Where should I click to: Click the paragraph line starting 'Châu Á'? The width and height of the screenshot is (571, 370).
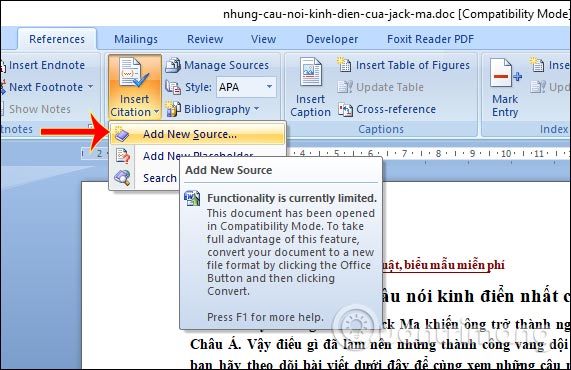point(379,344)
